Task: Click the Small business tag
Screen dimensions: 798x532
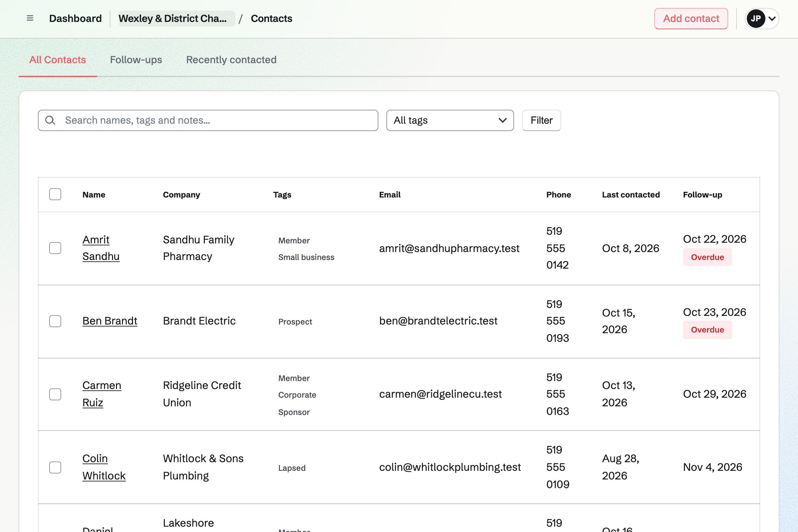Action: click(306, 257)
